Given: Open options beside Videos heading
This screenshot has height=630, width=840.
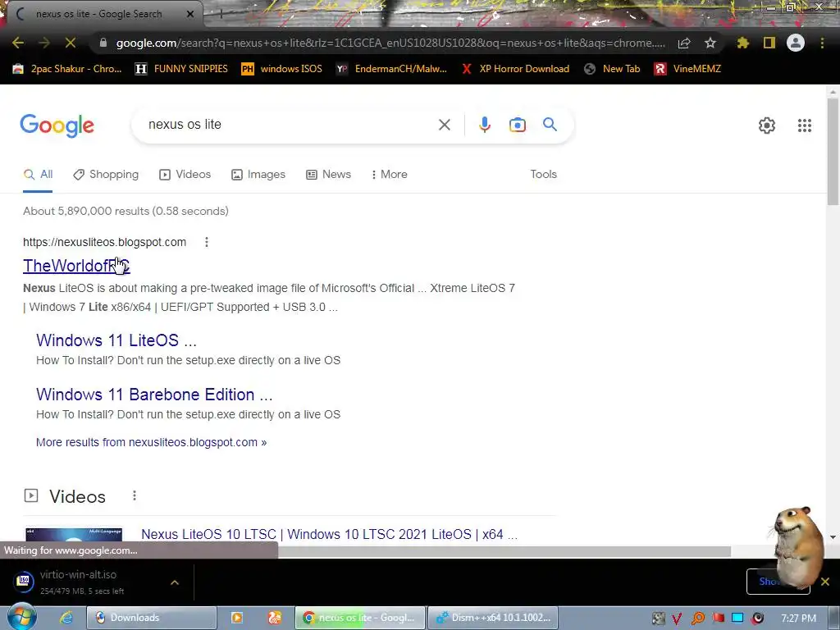Looking at the screenshot, I should tap(135, 496).
